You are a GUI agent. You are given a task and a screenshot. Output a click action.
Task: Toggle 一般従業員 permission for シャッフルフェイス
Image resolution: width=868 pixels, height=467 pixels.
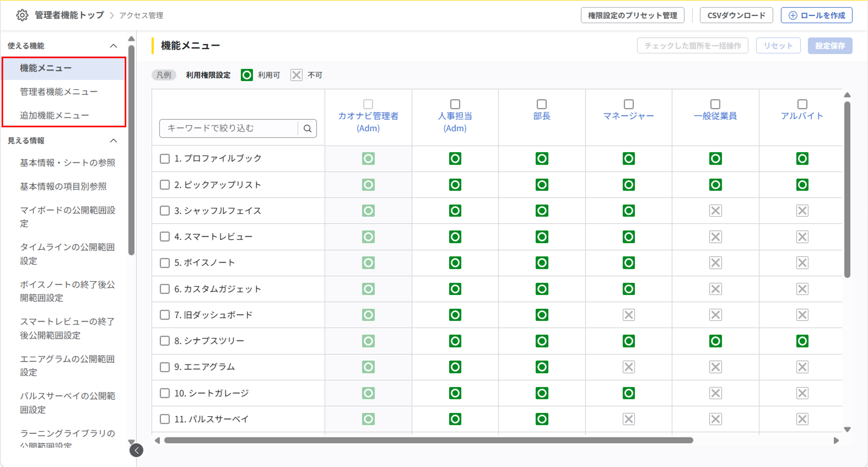click(x=715, y=211)
